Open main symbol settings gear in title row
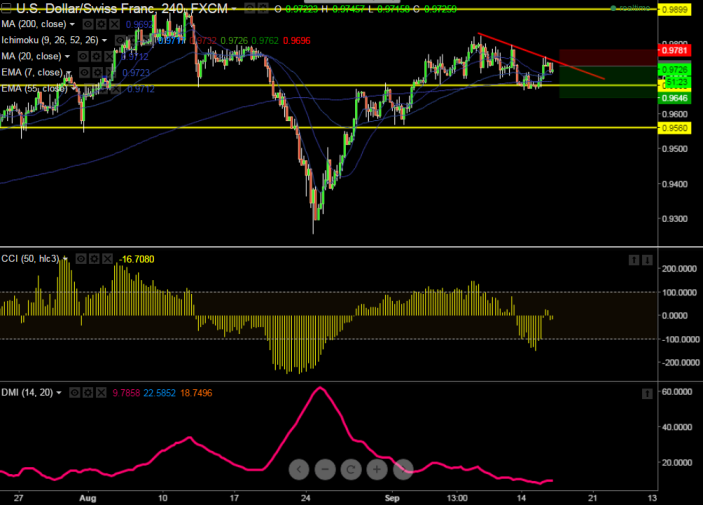703x505 pixels. 263,8
